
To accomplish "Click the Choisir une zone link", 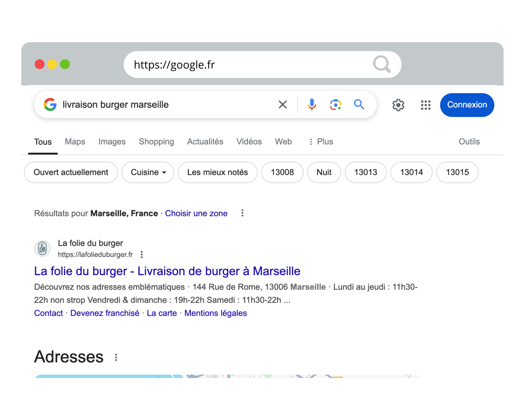I will pyautogui.click(x=196, y=213).
